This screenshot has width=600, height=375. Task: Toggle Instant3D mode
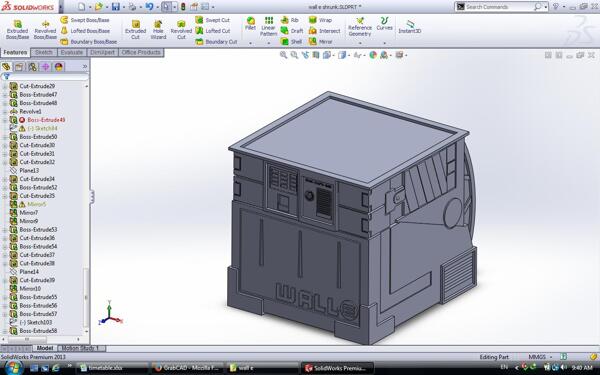point(409,27)
